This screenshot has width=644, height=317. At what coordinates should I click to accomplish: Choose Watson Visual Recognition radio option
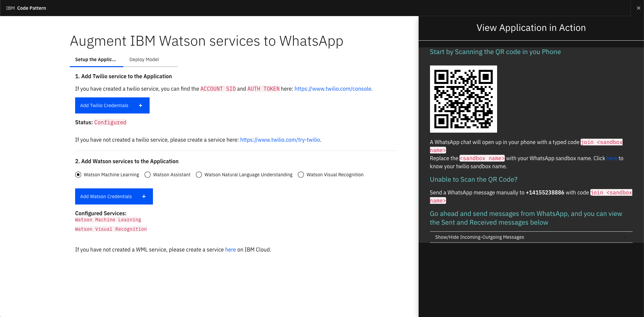301,175
